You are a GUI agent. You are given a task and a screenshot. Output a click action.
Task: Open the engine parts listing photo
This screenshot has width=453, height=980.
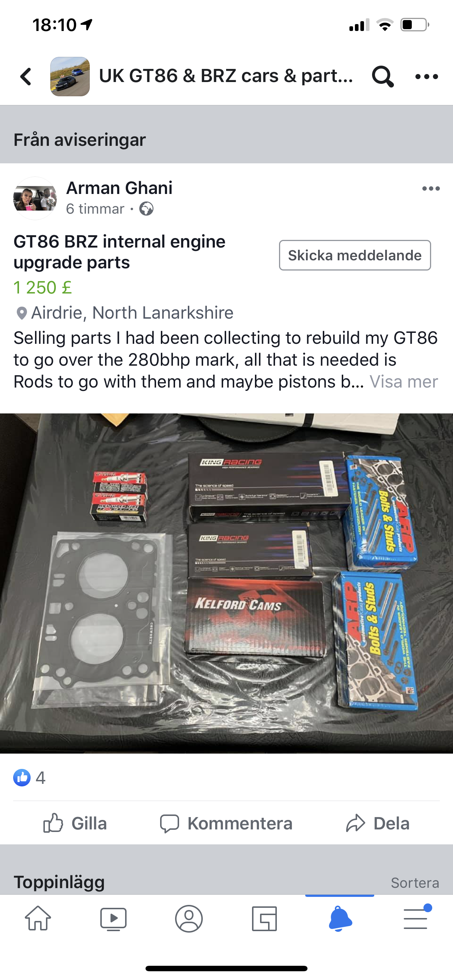pyautogui.click(x=226, y=583)
